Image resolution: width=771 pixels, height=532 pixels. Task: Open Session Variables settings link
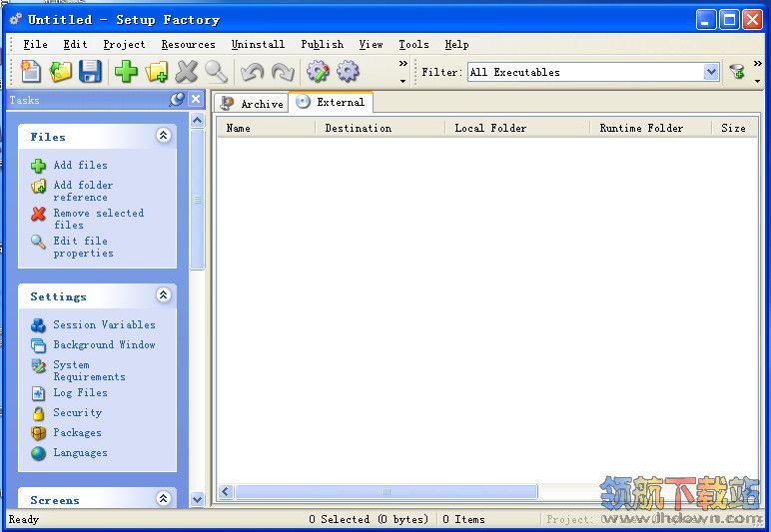(x=104, y=324)
